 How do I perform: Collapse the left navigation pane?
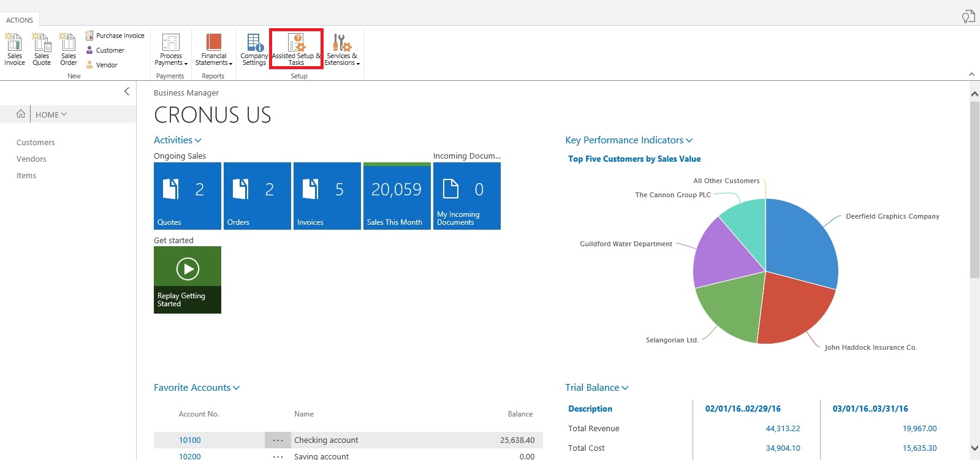[x=127, y=91]
